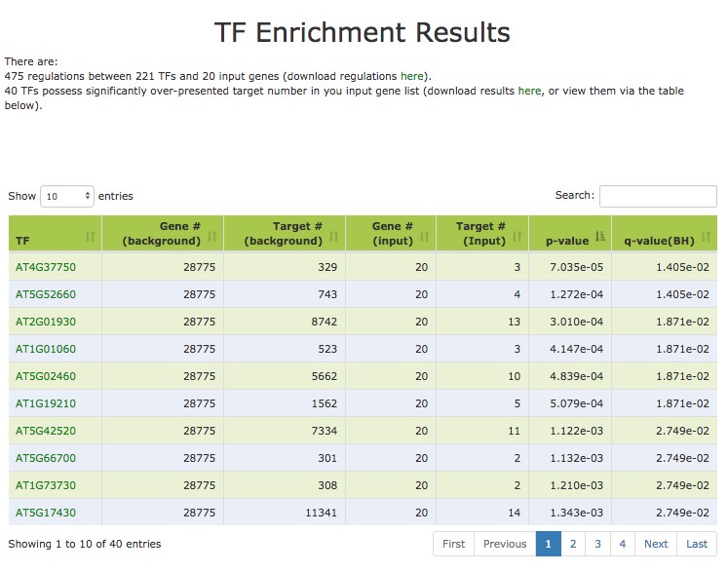
Task: Sort by Target # (Input) arrows
Action: pos(517,235)
